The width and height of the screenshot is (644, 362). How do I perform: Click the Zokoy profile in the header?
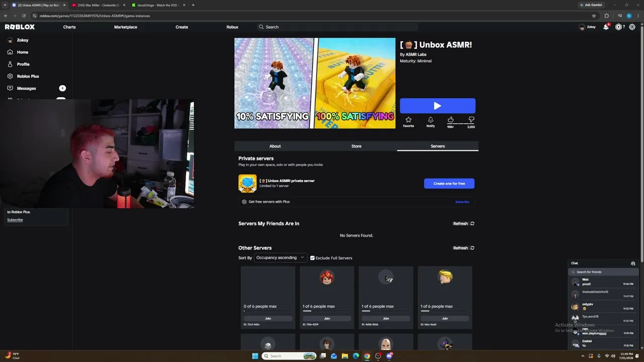pos(587,27)
